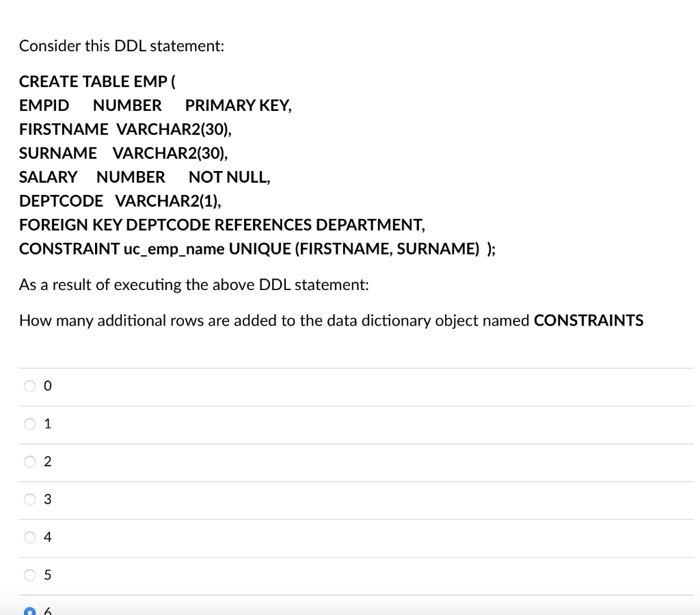
Task: Click the bold text CONSTRAINTS in the question
Action: 588,320
